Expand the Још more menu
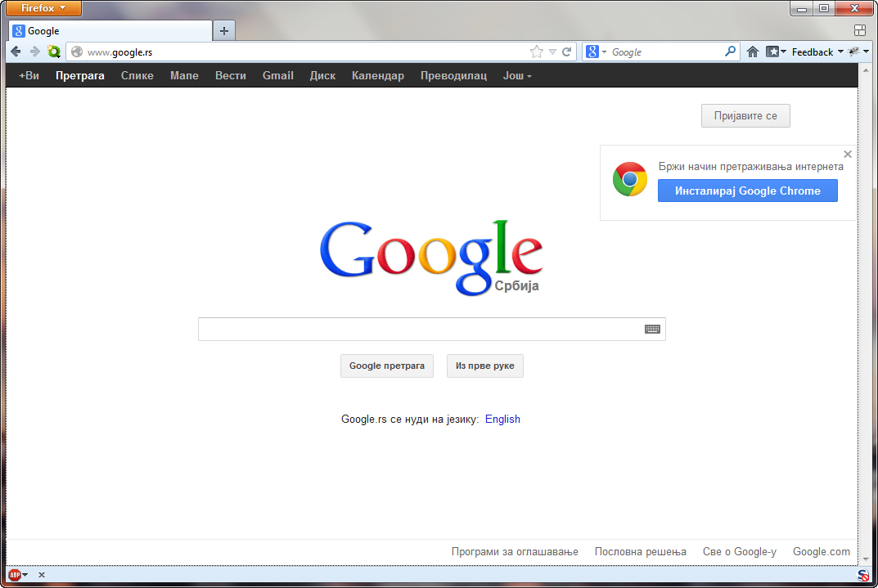This screenshot has height=588, width=878. tap(517, 75)
